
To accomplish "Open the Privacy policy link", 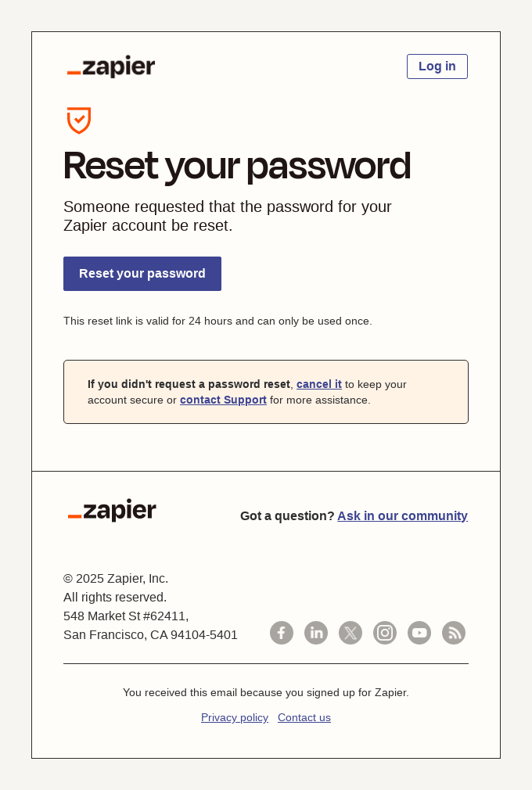I will pyautogui.click(x=235, y=717).
